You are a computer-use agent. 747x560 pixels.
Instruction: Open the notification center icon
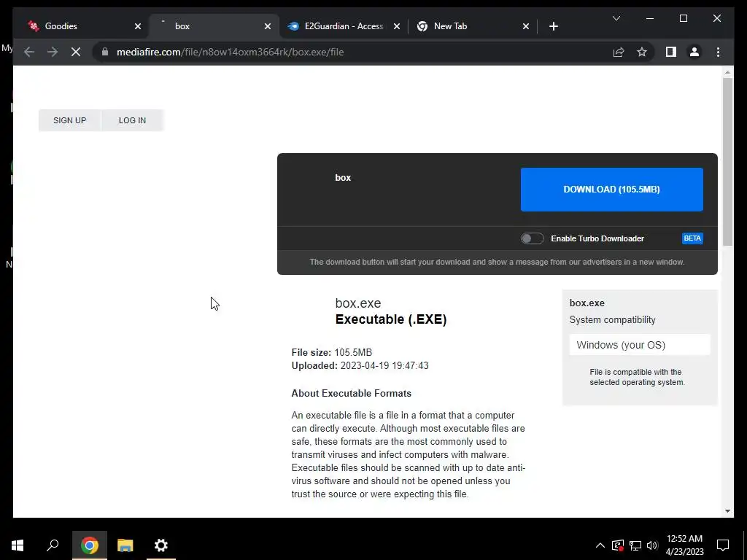(x=723, y=545)
